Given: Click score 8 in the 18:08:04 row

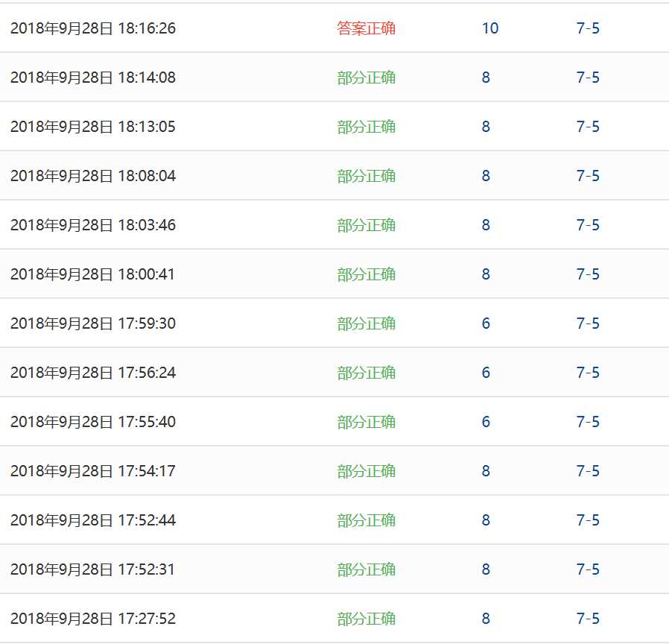Looking at the screenshot, I should point(486,176).
